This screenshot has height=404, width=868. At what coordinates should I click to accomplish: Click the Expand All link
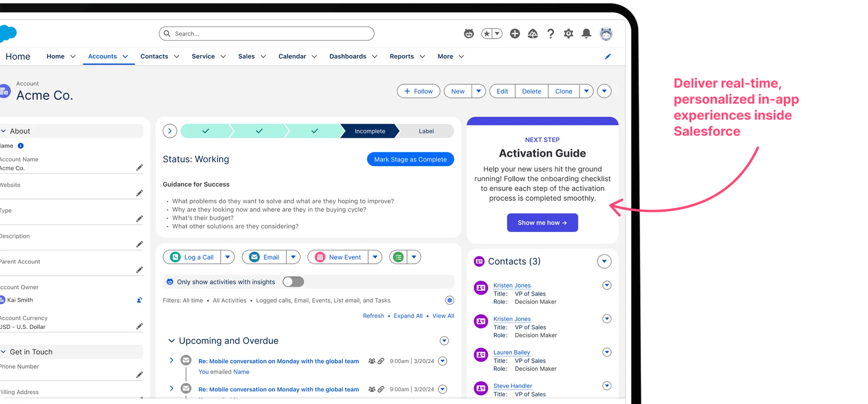408,316
